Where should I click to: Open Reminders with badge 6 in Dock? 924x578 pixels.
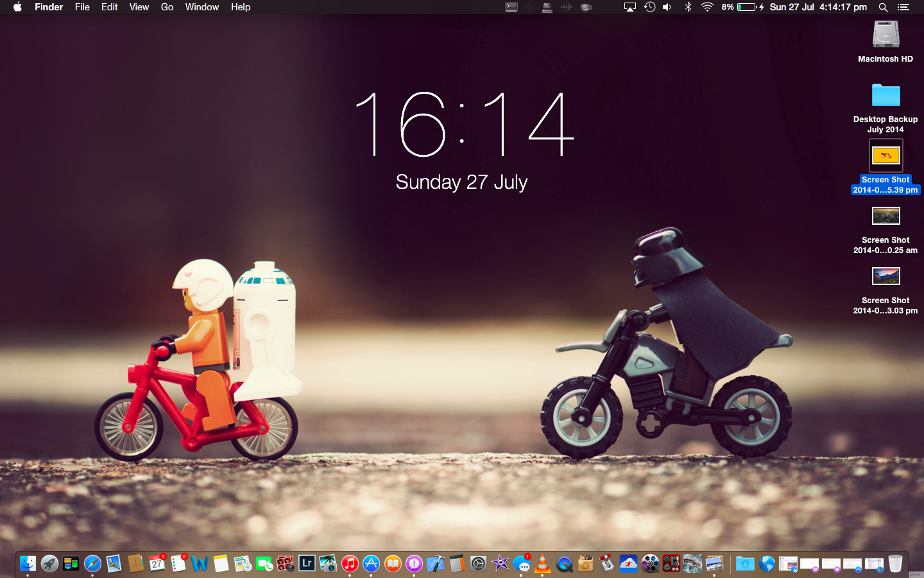[x=178, y=564]
